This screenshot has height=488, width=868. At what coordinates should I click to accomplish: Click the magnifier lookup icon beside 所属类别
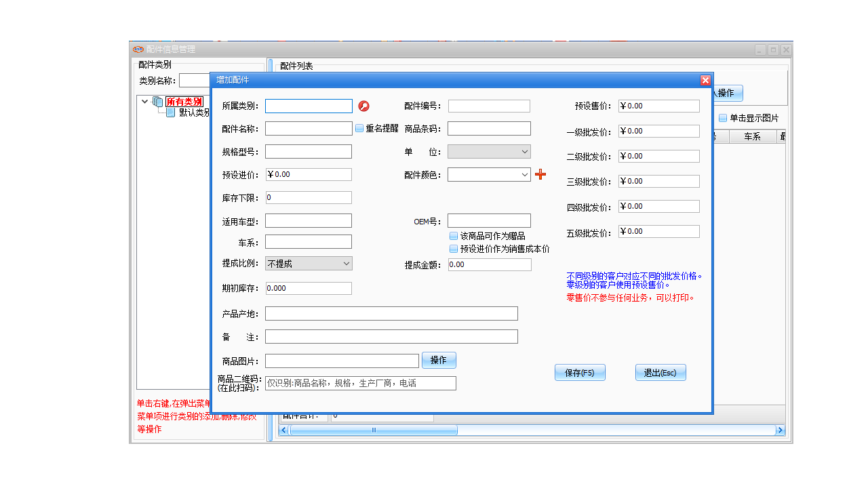coord(362,106)
